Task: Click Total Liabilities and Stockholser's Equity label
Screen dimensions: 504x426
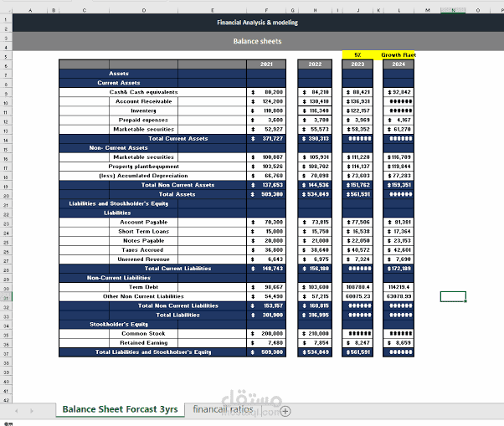Action: click(x=153, y=352)
